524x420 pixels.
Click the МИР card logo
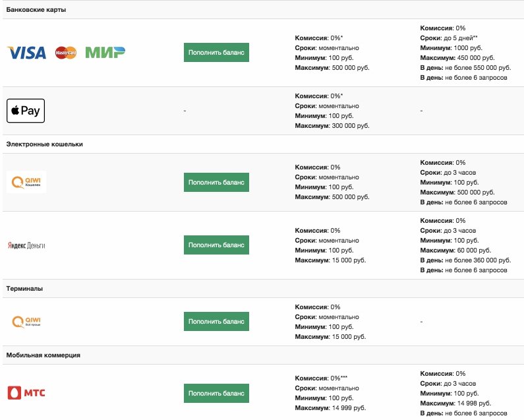click(x=105, y=53)
